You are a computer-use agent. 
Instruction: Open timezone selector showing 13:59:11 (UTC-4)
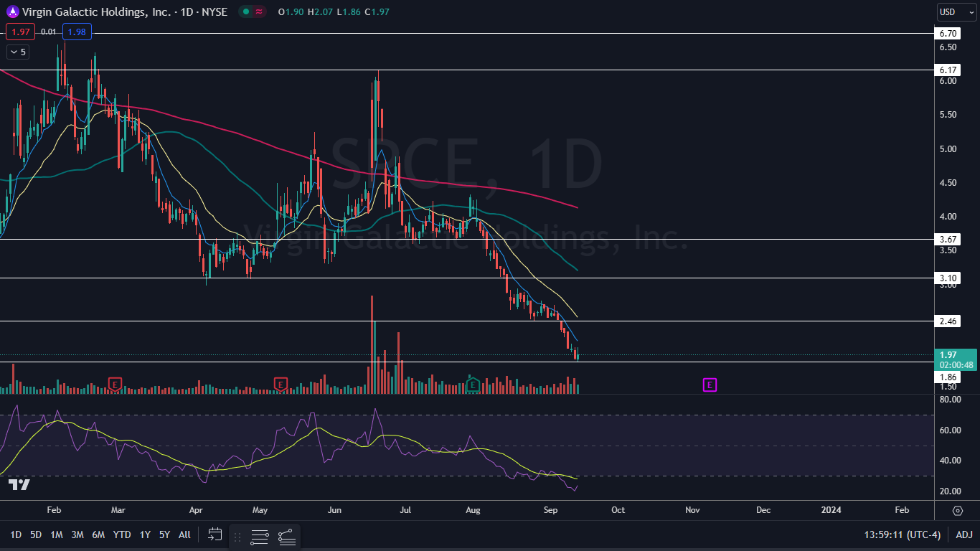[x=903, y=534]
